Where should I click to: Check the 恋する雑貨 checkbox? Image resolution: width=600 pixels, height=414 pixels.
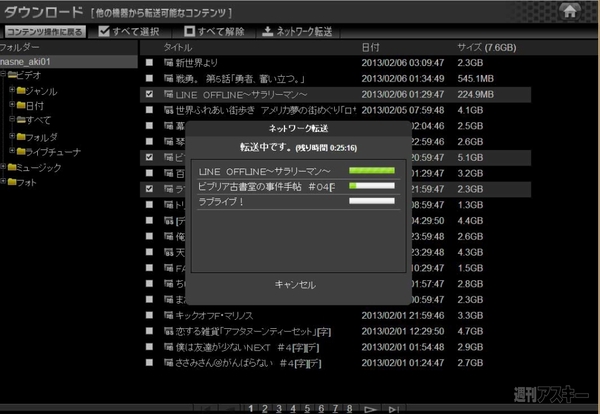pos(149,331)
